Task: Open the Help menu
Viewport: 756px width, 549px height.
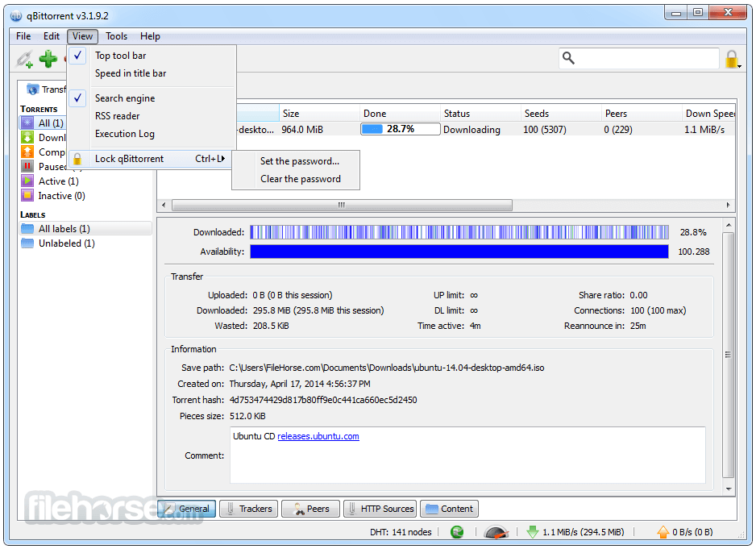Action: coord(150,36)
